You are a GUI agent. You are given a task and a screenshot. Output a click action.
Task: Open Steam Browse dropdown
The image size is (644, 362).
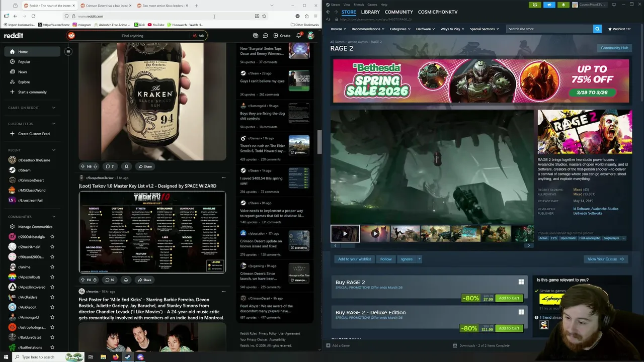[338, 29]
